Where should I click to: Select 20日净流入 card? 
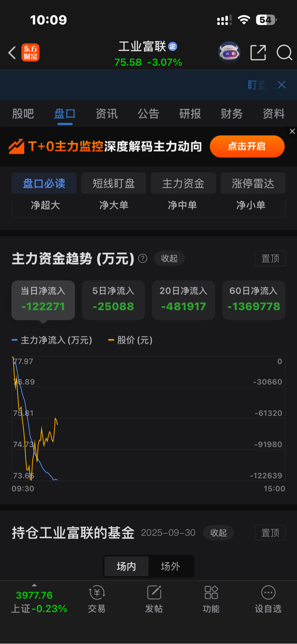[x=183, y=300]
